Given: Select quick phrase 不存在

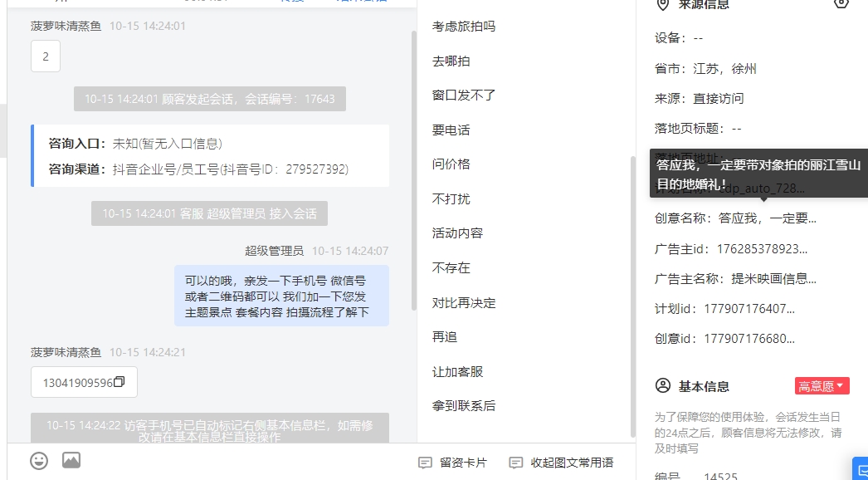Looking at the screenshot, I should point(451,267).
